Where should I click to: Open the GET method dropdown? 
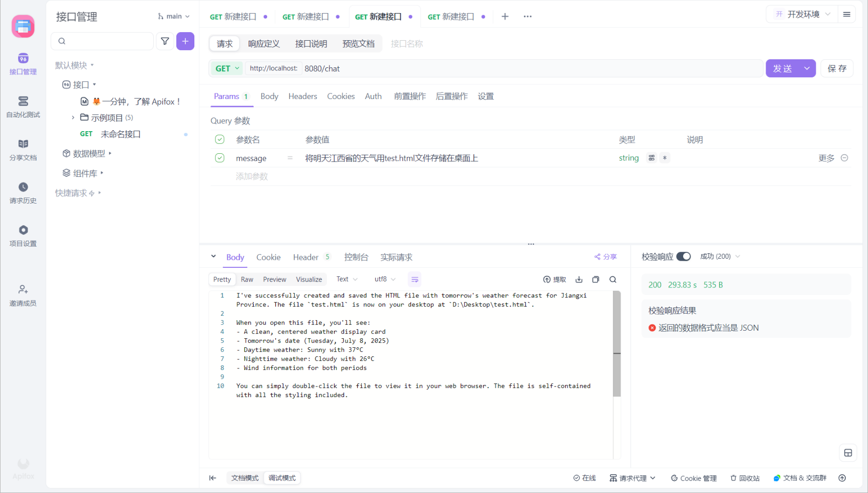[x=226, y=68]
